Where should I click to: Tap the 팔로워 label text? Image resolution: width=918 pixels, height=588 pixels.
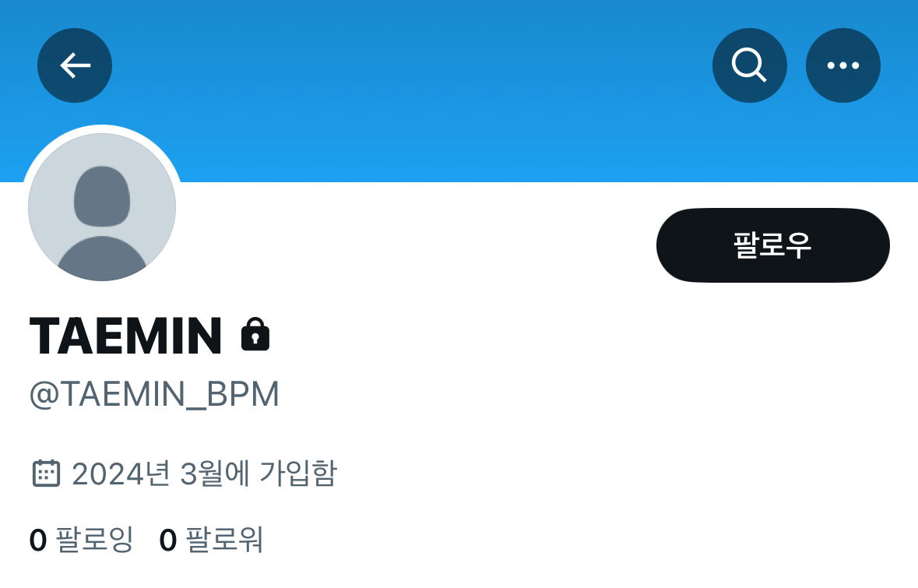[225, 540]
